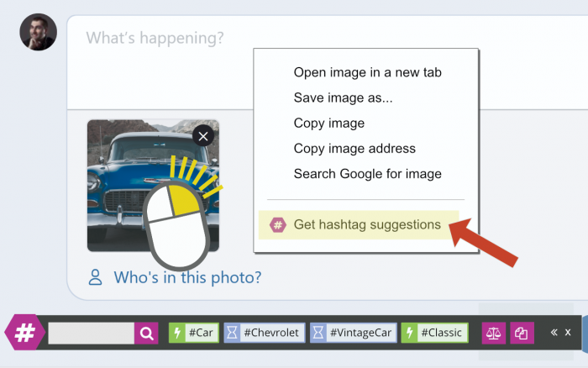Viewport: 588px width, 368px height.
Task: Open the balance scales compare icon
Action: point(494,333)
